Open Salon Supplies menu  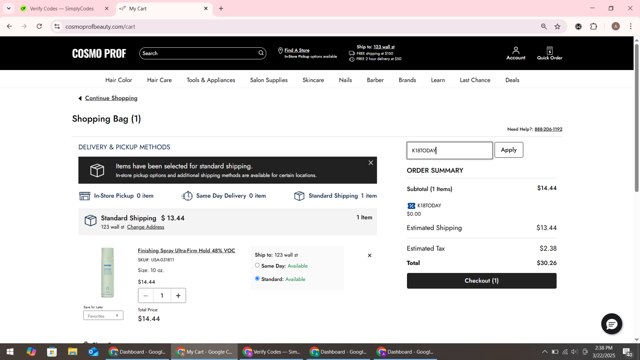pos(269,80)
